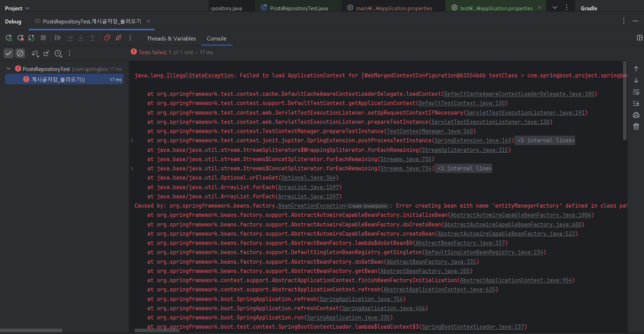644x334 pixels.
Task: Toggle soft-wrap in the console
Action: coord(636,92)
